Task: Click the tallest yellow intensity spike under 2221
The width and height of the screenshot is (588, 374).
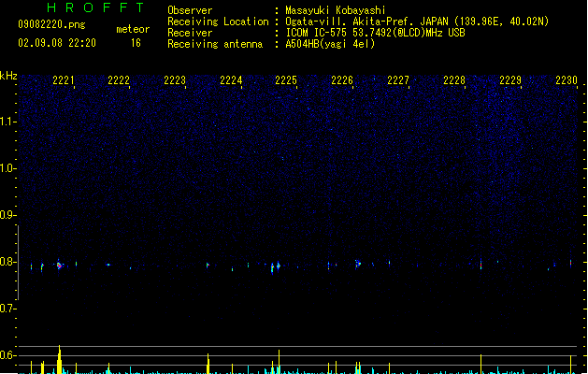Action: coord(59,359)
